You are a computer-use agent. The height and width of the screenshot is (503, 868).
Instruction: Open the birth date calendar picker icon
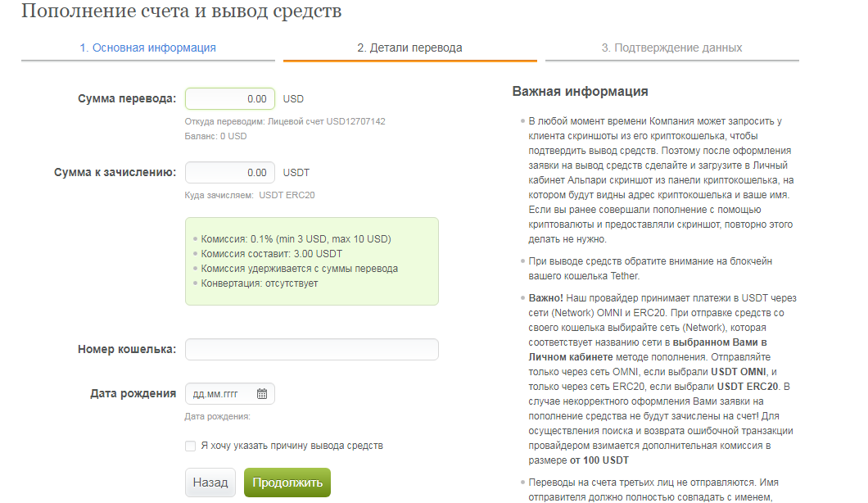pyautogui.click(x=262, y=394)
